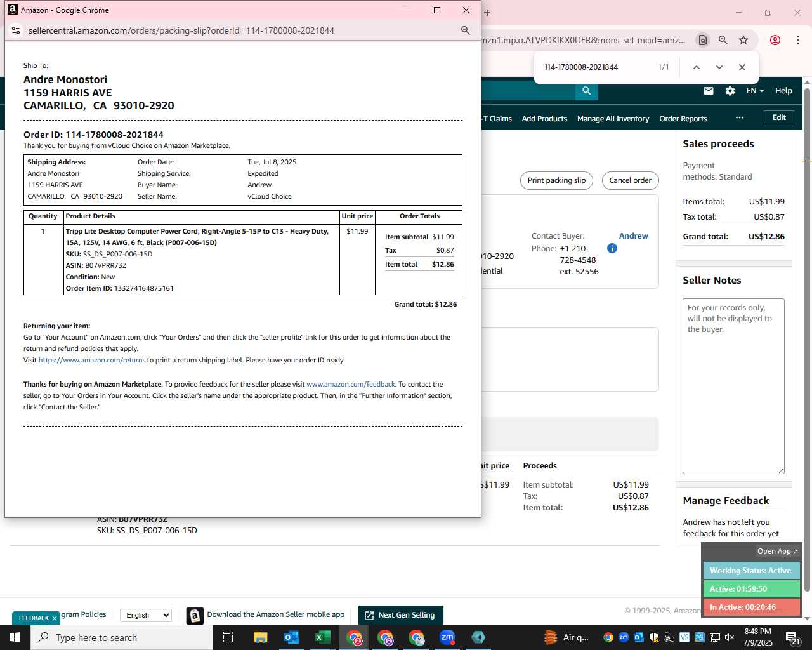This screenshot has width=812, height=650.
Task: Click the Cancel order button
Action: [x=630, y=180]
